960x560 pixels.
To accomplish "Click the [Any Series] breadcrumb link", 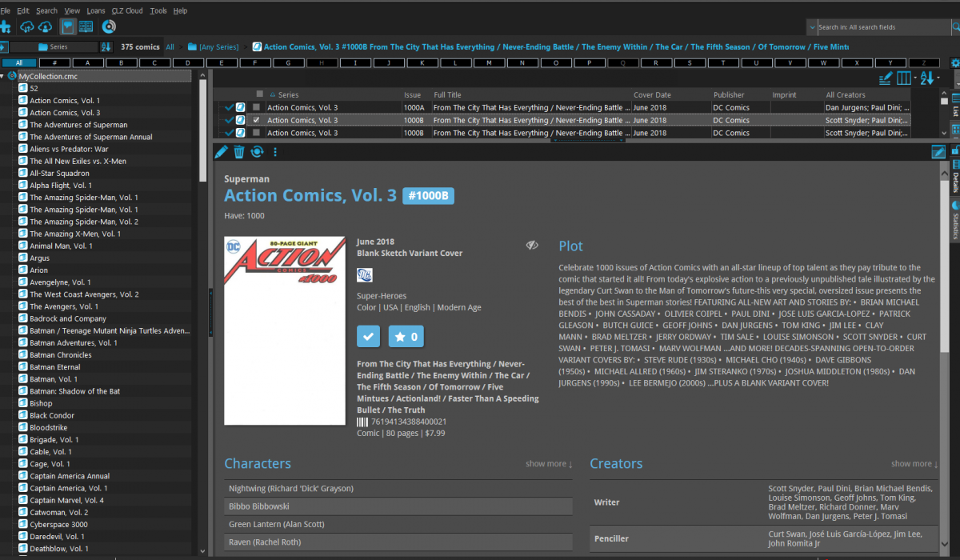I will (x=218, y=47).
